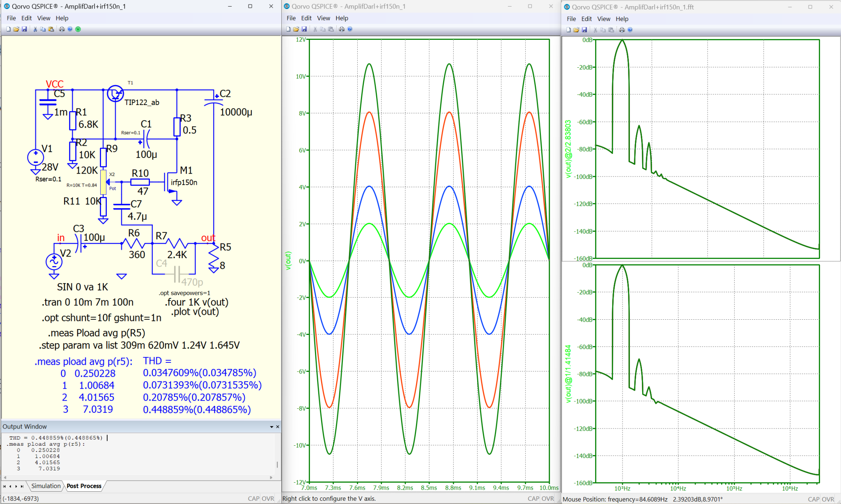841x504 pixels.
Task: Open File menu in waveform window
Action: point(291,18)
